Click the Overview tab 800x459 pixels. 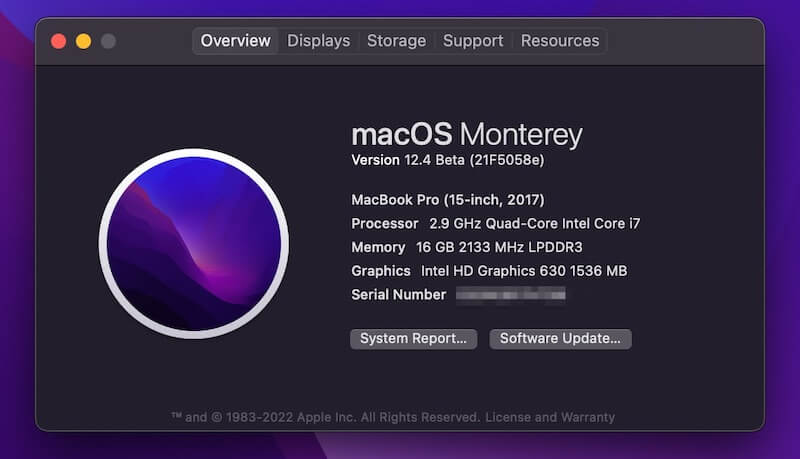coord(235,41)
